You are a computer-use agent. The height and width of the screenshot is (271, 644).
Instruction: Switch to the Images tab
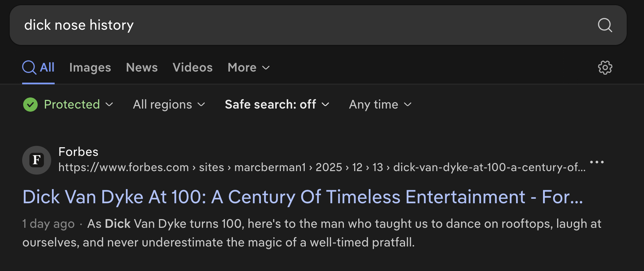click(x=90, y=67)
